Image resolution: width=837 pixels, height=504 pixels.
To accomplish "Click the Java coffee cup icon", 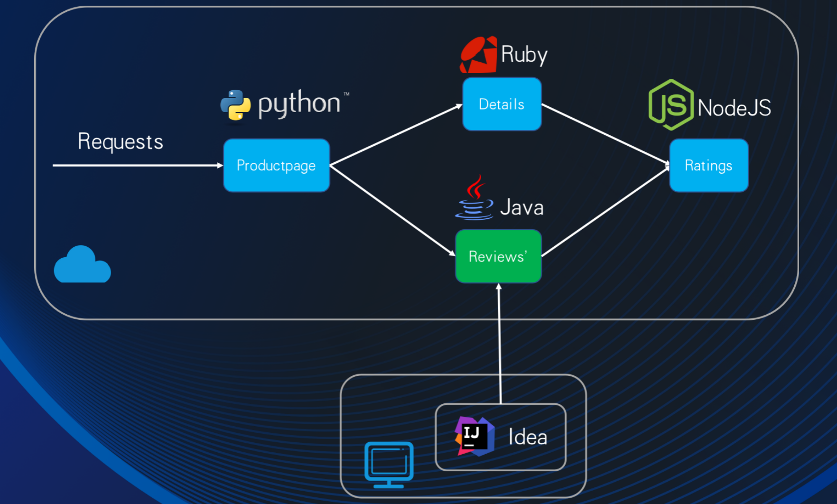I will pos(474,197).
